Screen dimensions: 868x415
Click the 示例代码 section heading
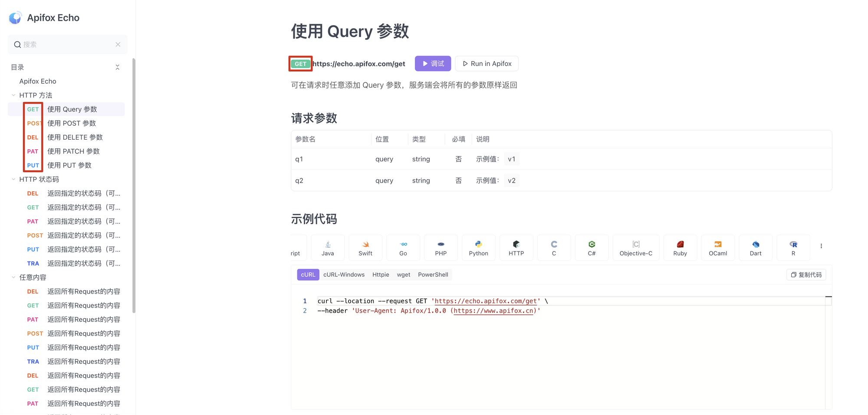point(314,219)
